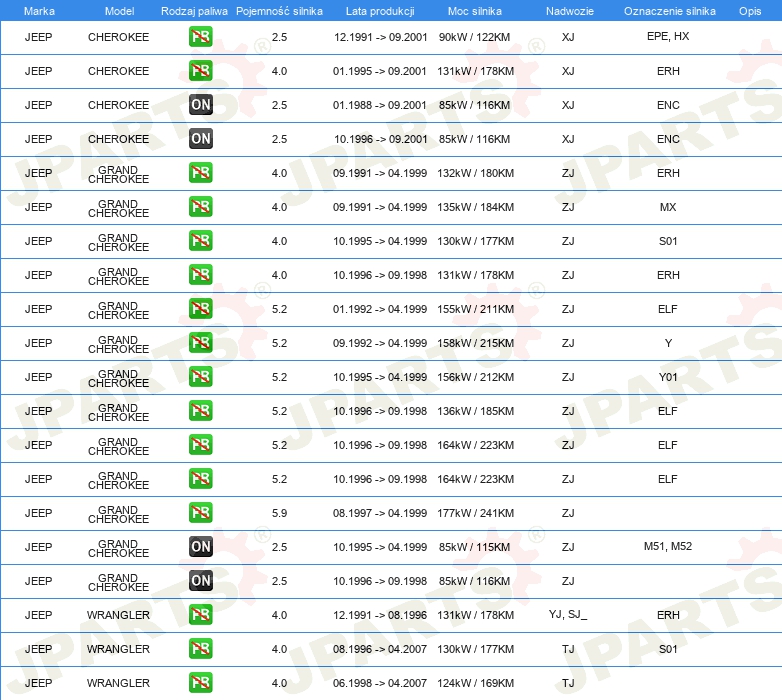
Task: Click petrol icon in Wrangler 124kW row
Action: (x=200, y=683)
